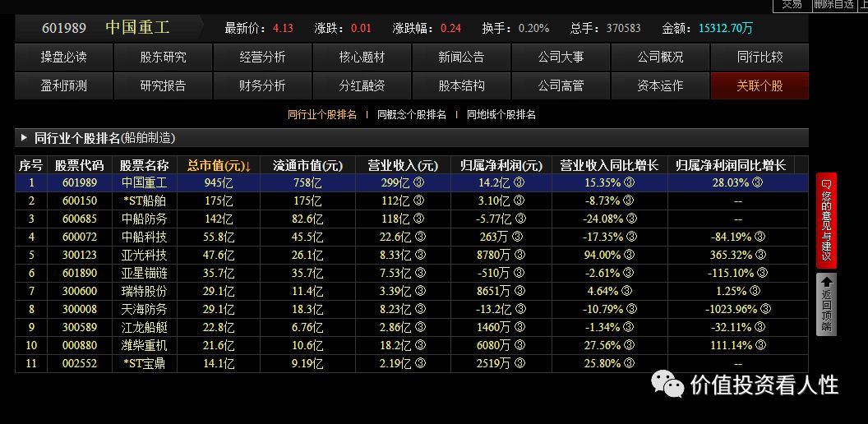Screen dimensions: 868x424
Task: Switch to 同地域个股排名 ranking
Action: (x=501, y=115)
